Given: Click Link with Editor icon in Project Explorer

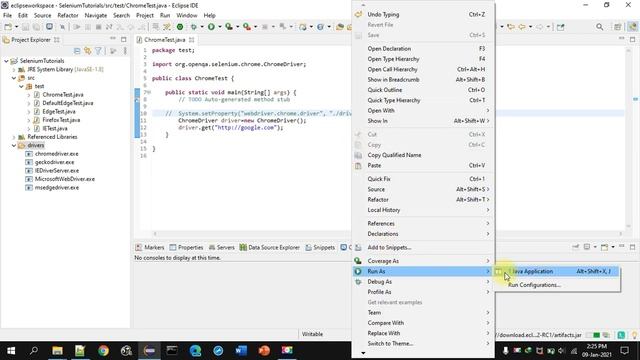Looking at the screenshot, I should (x=87, y=51).
